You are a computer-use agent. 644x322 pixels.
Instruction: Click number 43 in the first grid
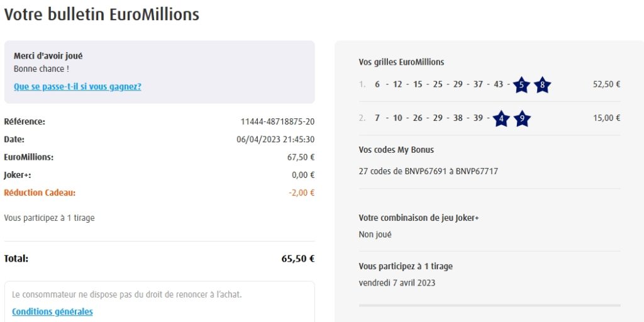coord(498,84)
